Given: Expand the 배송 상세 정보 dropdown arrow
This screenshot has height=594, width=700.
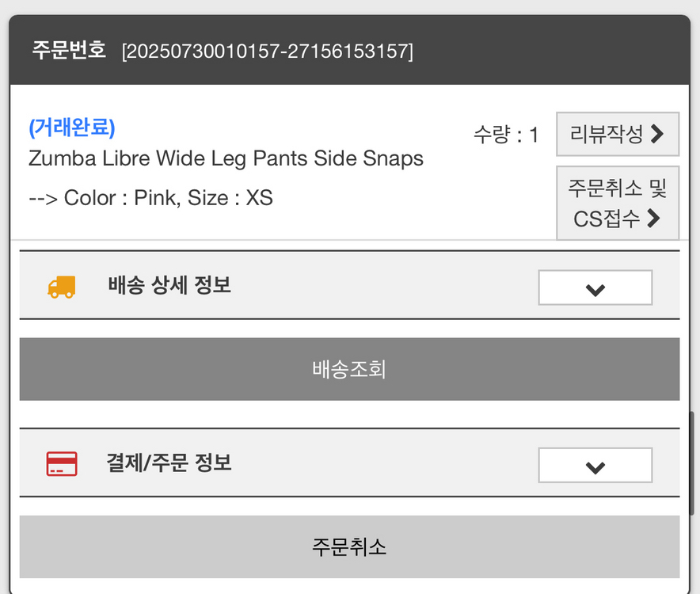Looking at the screenshot, I should pyautogui.click(x=595, y=288).
